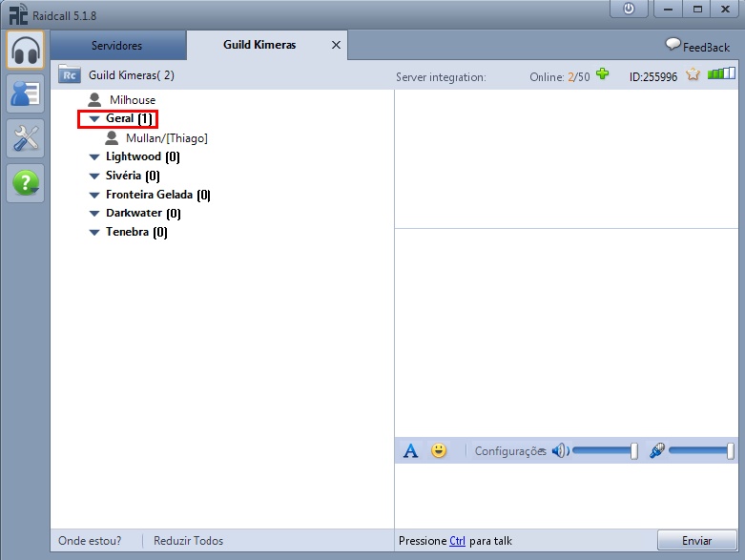The height and width of the screenshot is (560, 745).
Task: Open the contacts list sidebar icon
Action: pyautogui.click(x=26, y=93)
